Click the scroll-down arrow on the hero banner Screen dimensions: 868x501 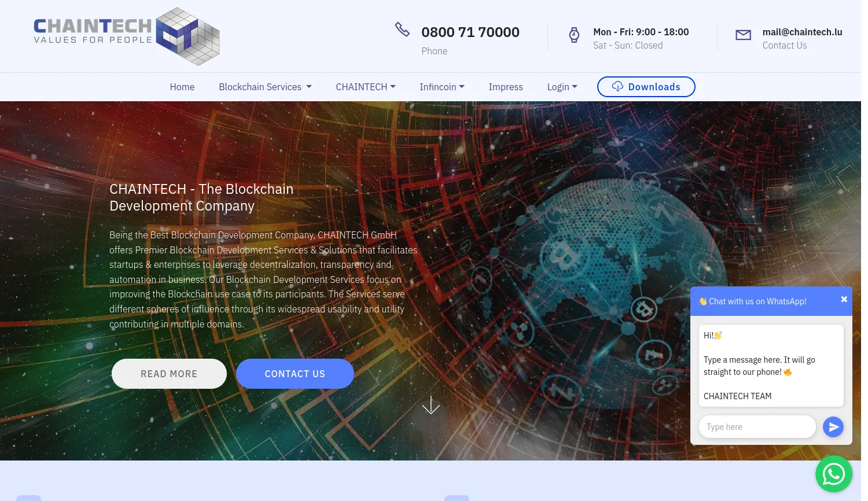point(431,405)
